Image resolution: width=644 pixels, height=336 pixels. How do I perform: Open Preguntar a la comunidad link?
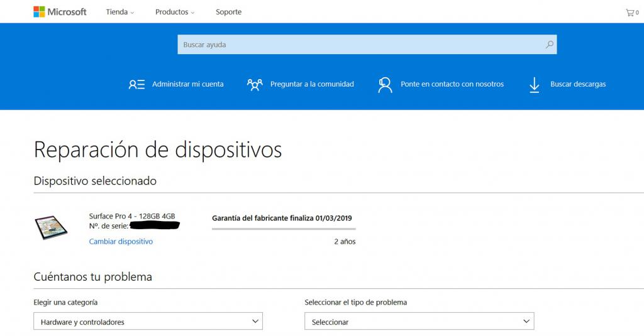(x=312, y=84)
